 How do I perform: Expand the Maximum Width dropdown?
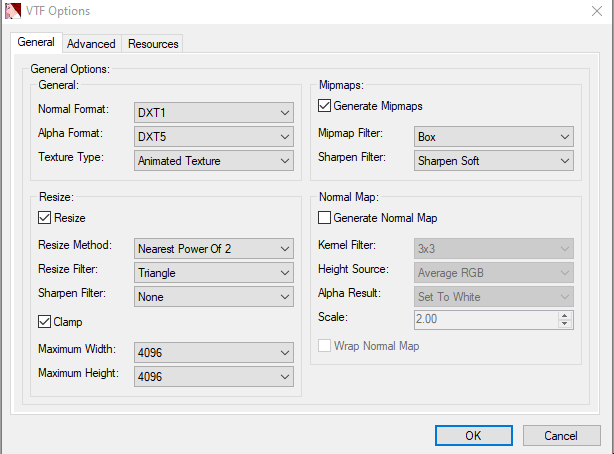(x=214, y=352)
